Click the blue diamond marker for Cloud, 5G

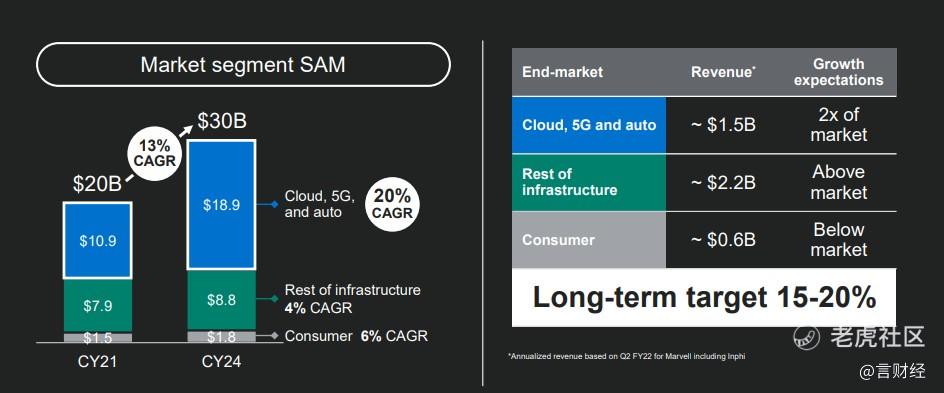[x=274, y=205]
